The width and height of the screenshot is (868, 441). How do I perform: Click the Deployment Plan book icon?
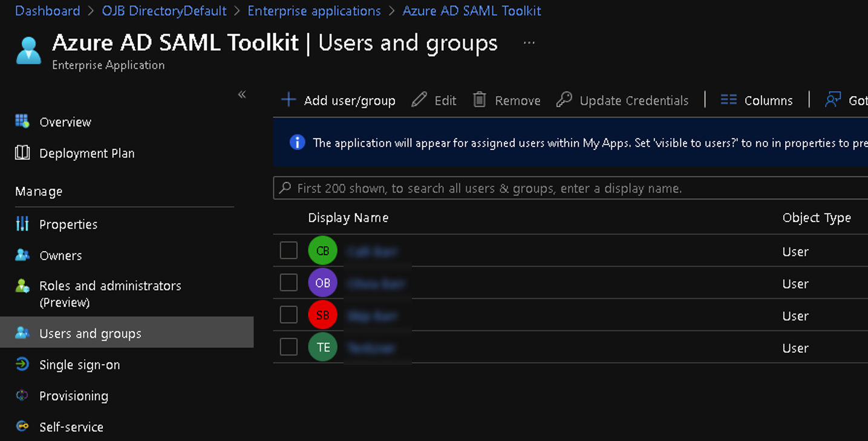[22, 152]
